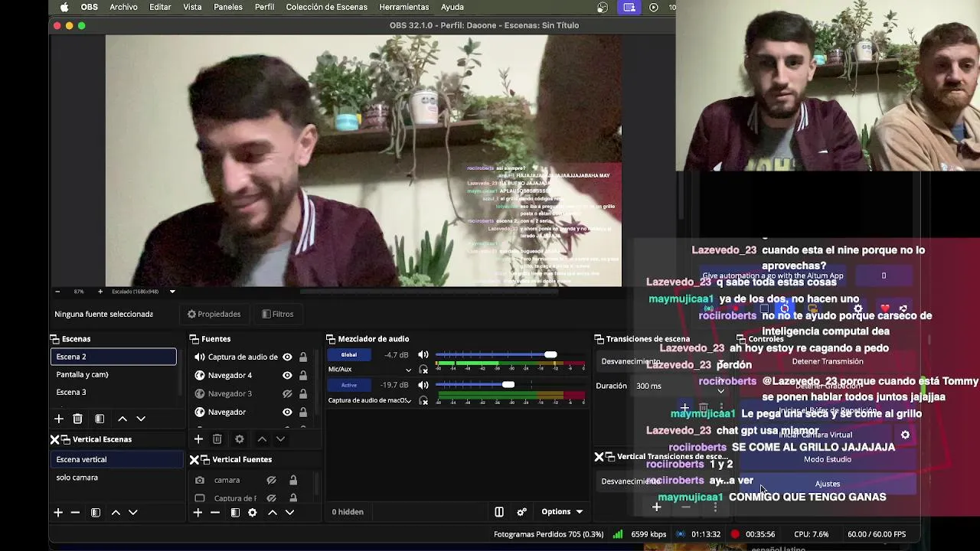The width and height of the screenshot is (980, 551).
Task: Delete selected scene with Escenas trash icon
Action: 77,419
